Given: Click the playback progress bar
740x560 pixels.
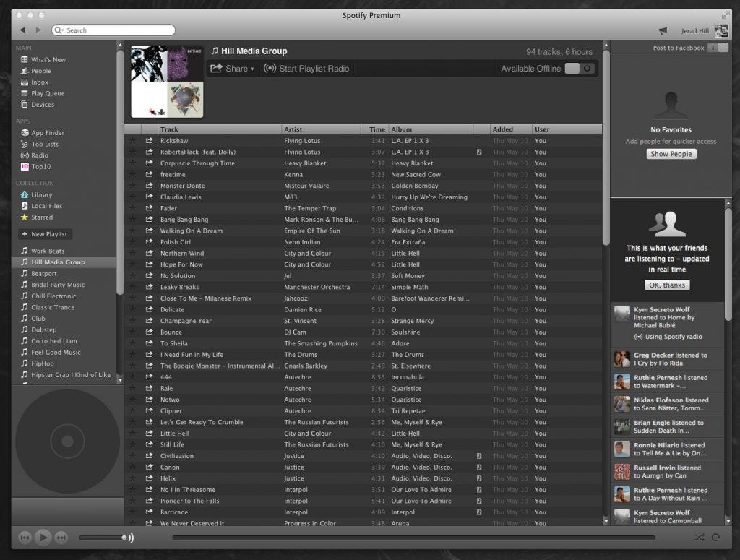Looking at the screenshot, I should coord(413,538).
